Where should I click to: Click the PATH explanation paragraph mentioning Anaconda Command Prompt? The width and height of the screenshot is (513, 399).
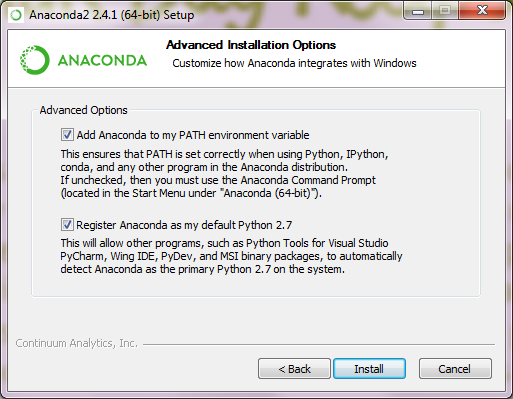pos(224,174)
